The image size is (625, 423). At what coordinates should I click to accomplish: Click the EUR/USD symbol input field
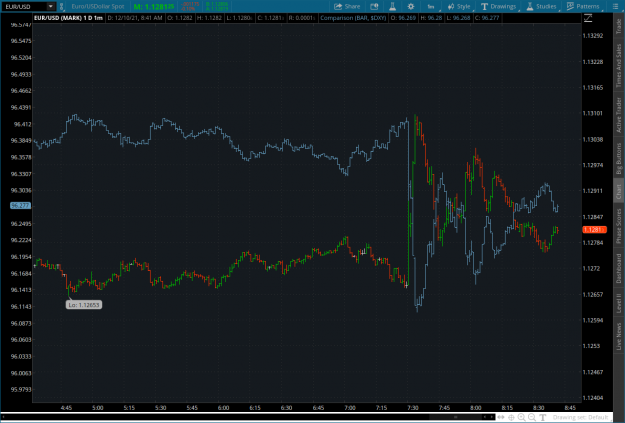coord(24,6)
